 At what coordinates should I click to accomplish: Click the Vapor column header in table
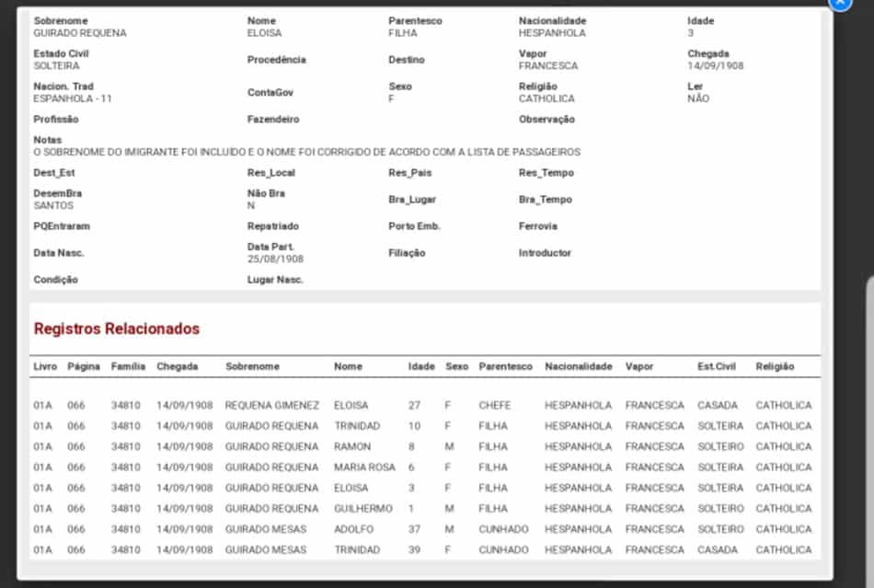[638, 366]
